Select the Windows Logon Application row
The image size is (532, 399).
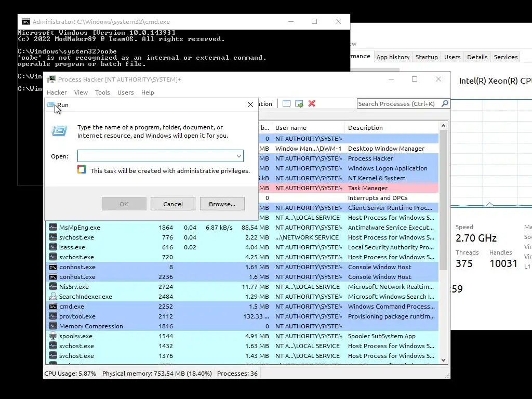click(349, 168)
